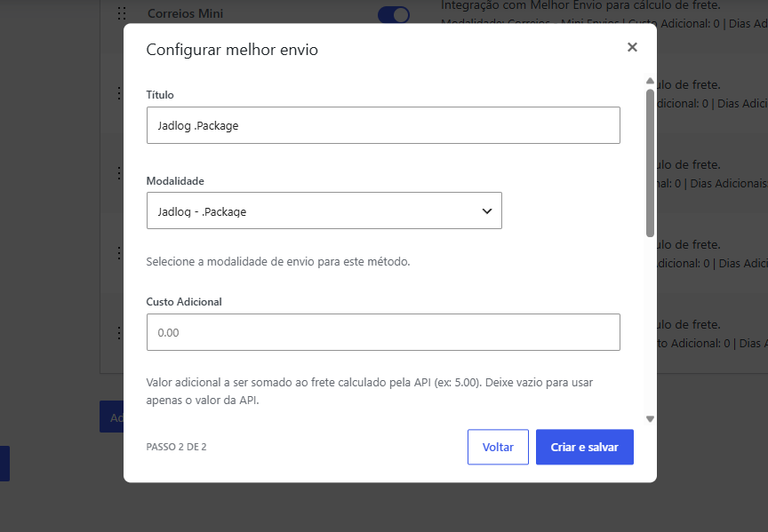Focus the Custo Adicional input field

coord(383,332)
